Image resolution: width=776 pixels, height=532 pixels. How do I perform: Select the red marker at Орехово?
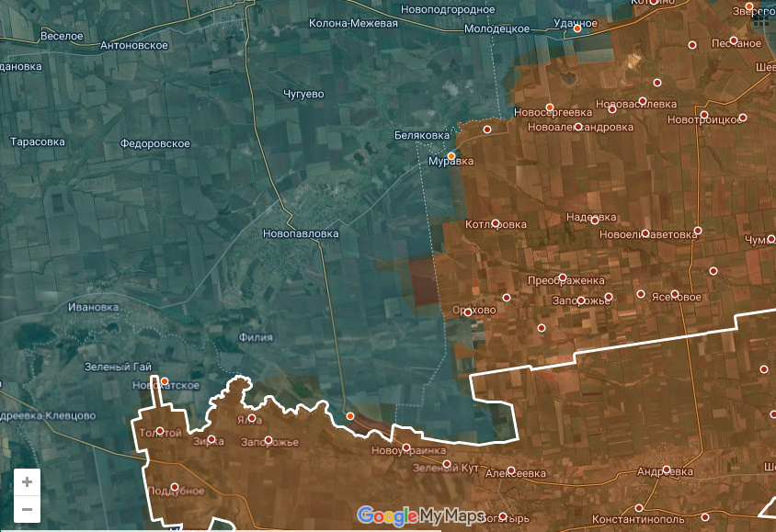click(x=468, y=312)
